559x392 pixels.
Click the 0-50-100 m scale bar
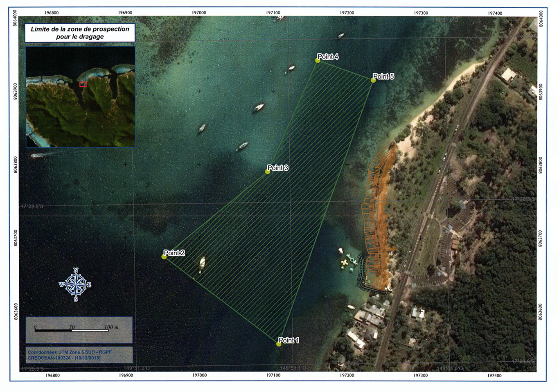[x=72, y=330]
